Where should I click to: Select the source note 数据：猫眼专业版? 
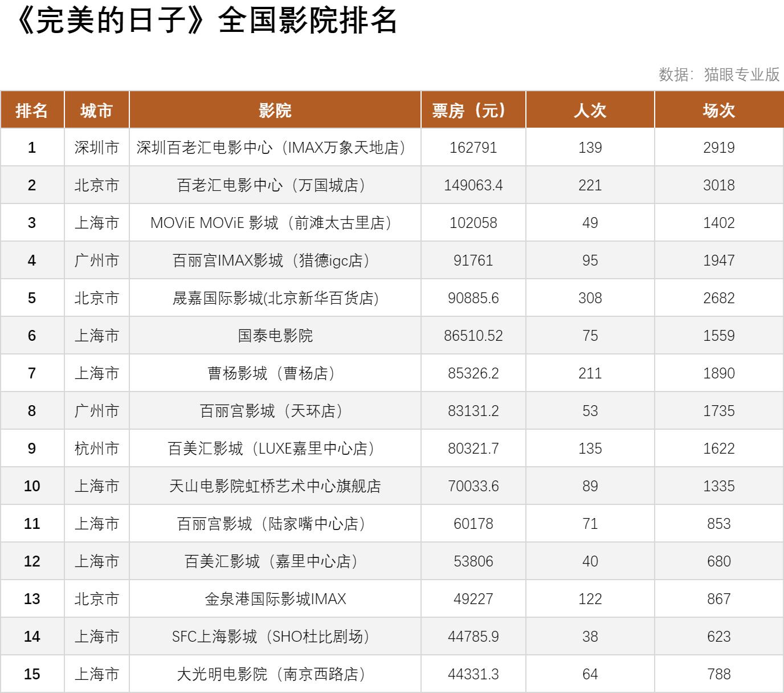click(719, 74)
